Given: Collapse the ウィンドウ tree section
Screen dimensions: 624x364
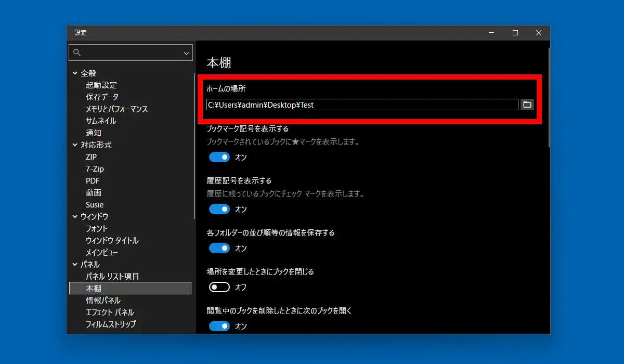Looking at the screenshot, I should 75,217.
